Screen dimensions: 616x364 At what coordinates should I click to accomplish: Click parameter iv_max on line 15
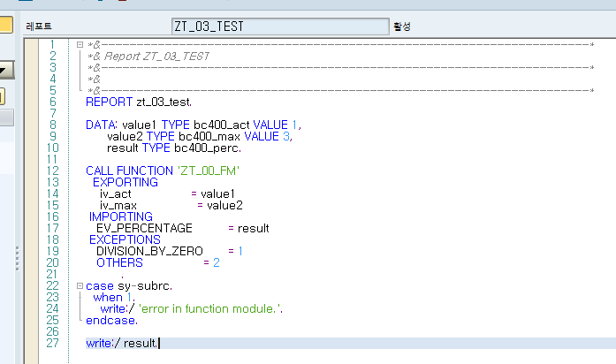[x=118, y=205]
